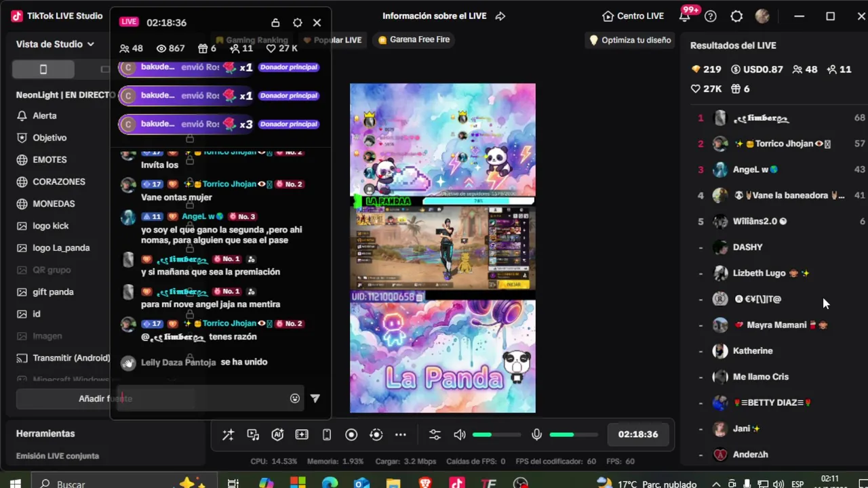Open Windows Start menu
The image size is (868, 488).
(15, 484)
